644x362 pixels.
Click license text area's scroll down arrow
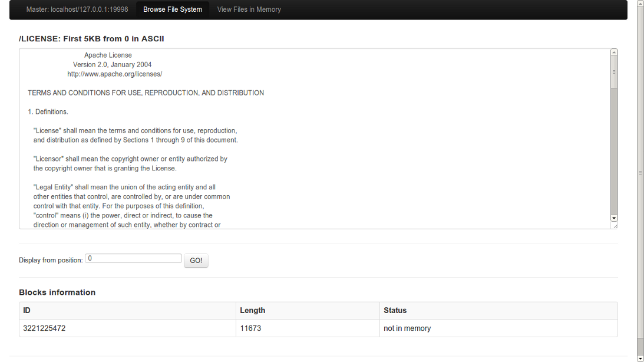(614, 218)
